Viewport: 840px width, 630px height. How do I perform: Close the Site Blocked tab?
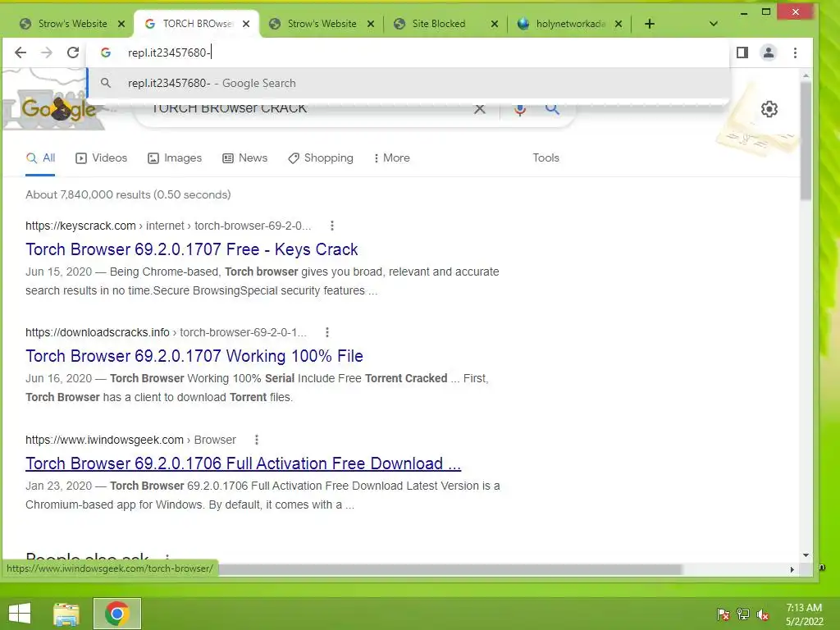coord(495,24)
